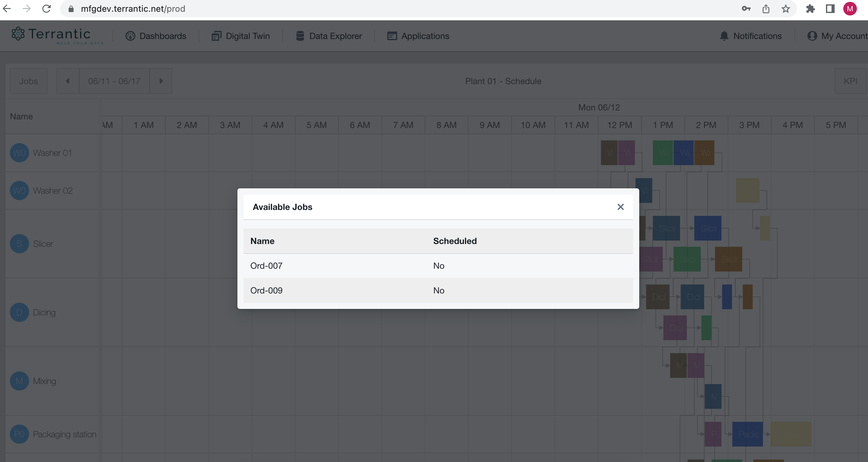Select the Dicing resource avatar
Image resolution: width=868 pixels, height=462 pixels.
[x=19, y=312]
